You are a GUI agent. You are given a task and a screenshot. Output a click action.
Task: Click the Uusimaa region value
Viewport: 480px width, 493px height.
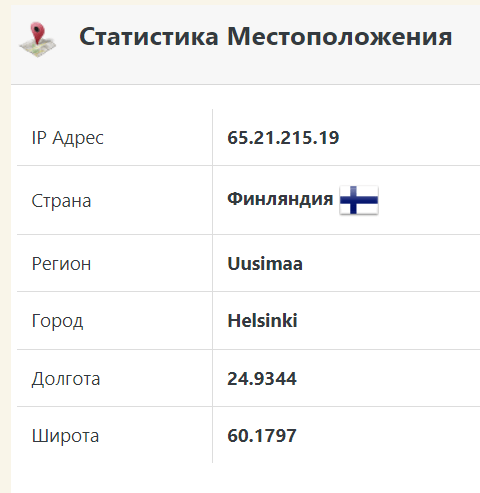pos(265,264)
